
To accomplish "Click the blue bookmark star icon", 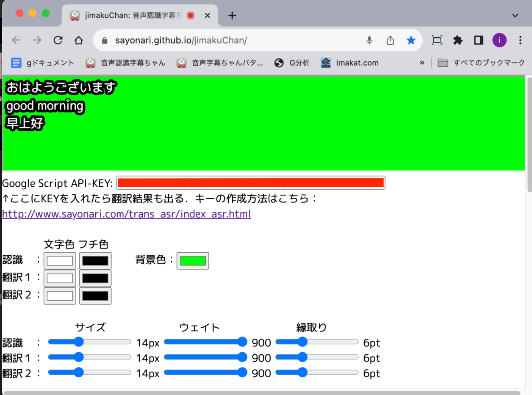I will pos(411,40).
